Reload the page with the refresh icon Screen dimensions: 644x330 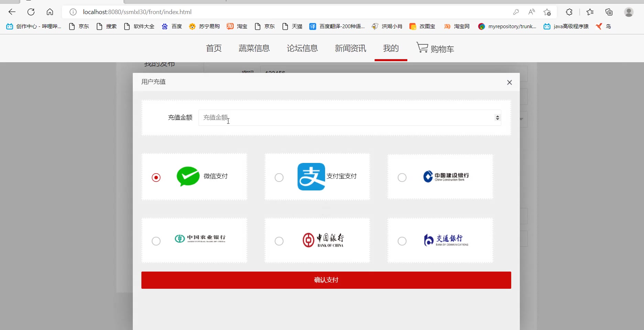(31, 12)
